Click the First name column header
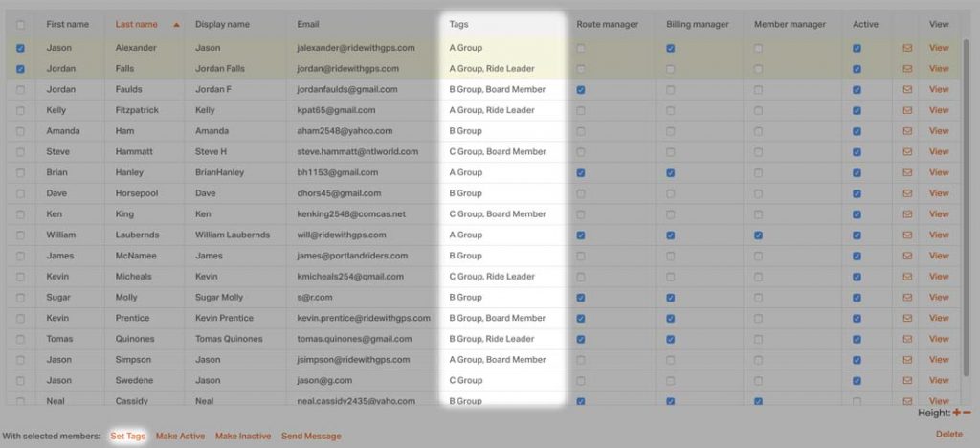 coord(68,24)
